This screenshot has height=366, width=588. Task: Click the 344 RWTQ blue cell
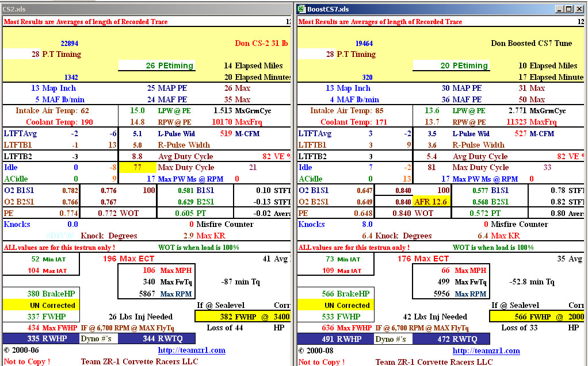coord(162,339)
